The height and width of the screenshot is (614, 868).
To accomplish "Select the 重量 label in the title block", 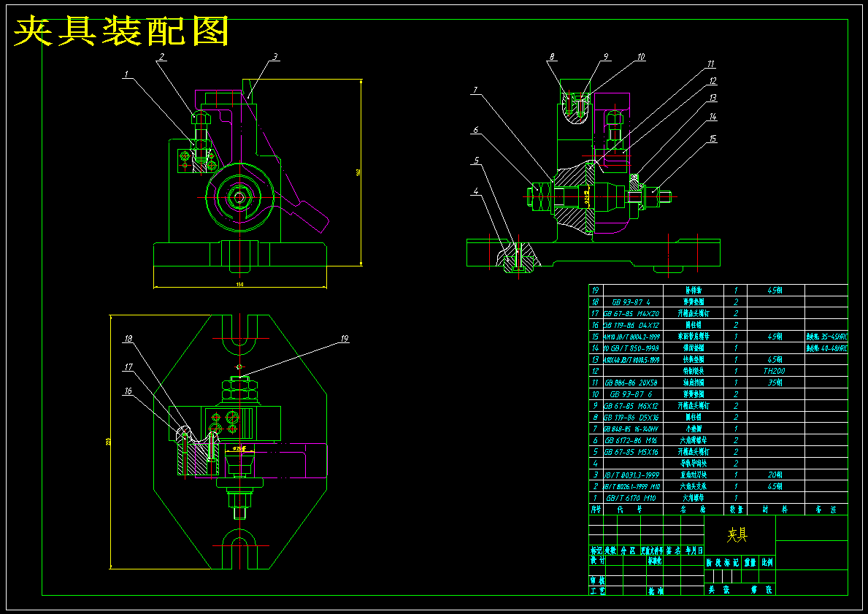I will 750,562.
